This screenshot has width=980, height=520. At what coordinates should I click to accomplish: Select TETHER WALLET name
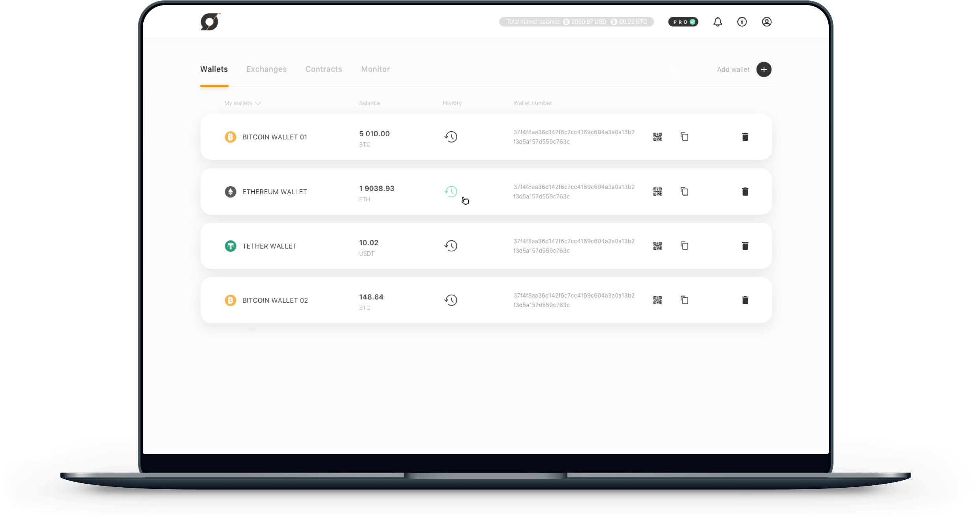[269, 246]
